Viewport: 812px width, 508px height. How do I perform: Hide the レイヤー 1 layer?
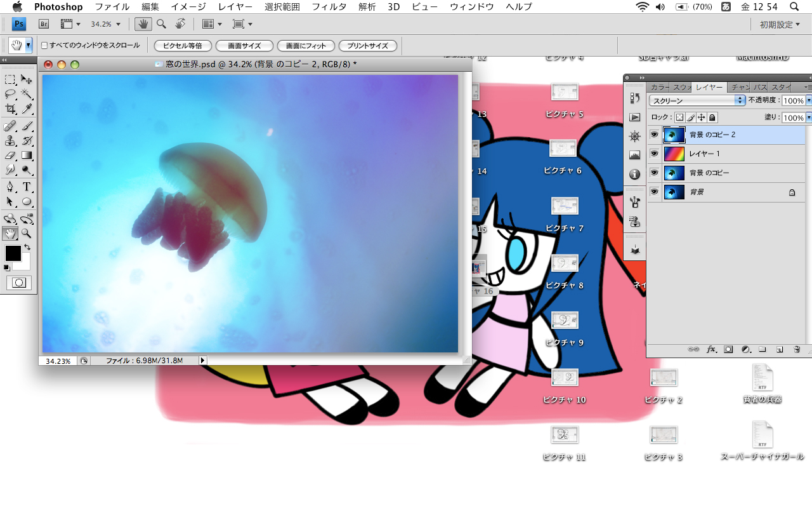654,154
